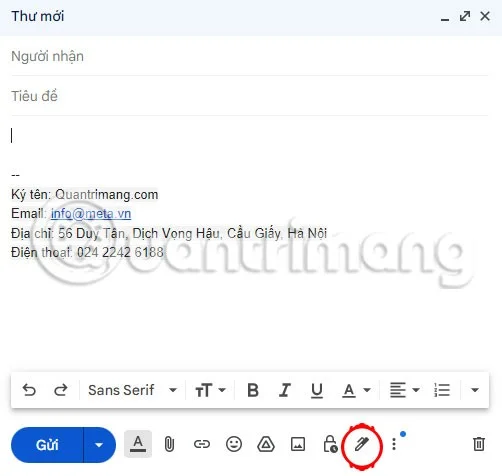Toggle italic formatting

(285, 390)
